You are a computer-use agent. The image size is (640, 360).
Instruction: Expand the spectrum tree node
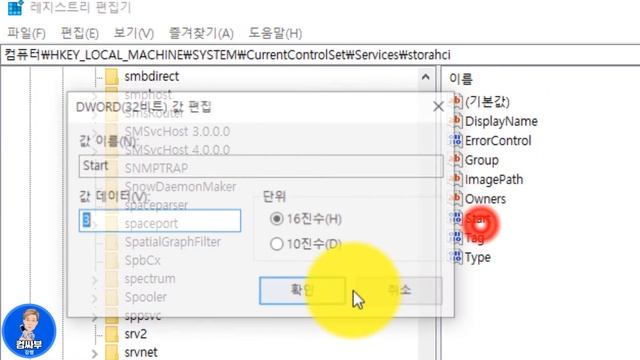[95, 280]
